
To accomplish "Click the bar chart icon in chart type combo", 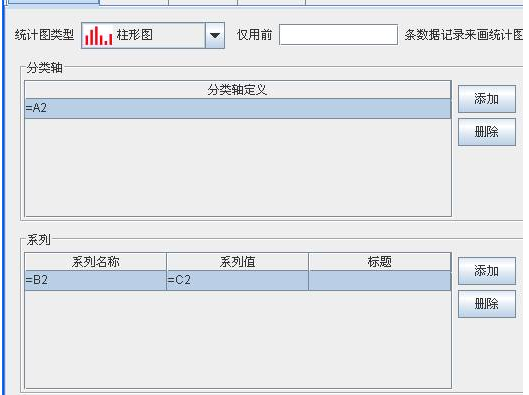I will point(98,35).
